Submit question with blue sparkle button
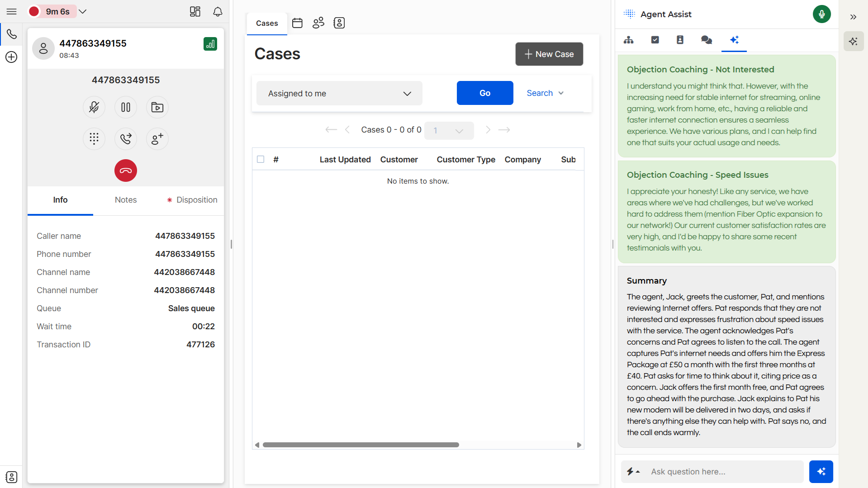This screenshot has height=488, width=868. (x=821, y=472)
